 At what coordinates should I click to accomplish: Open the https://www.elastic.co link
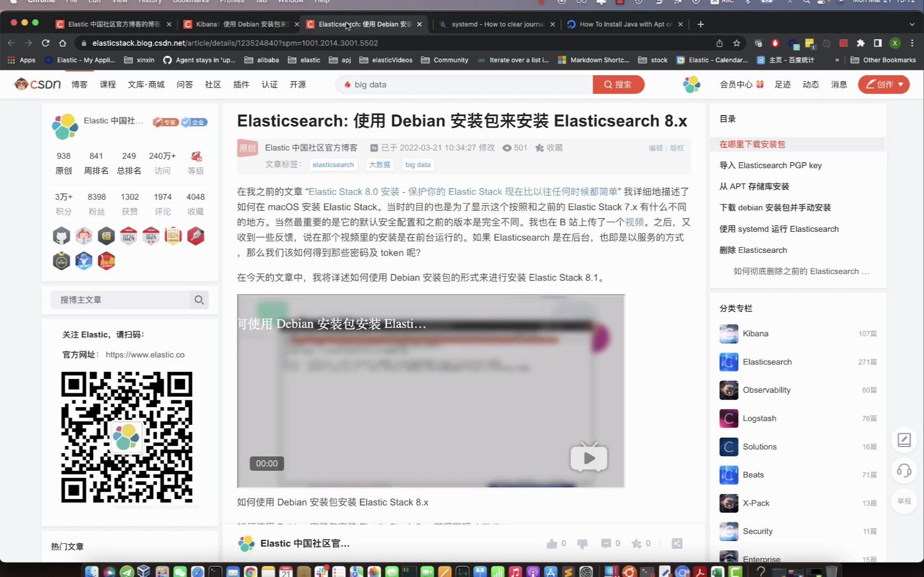145,355
